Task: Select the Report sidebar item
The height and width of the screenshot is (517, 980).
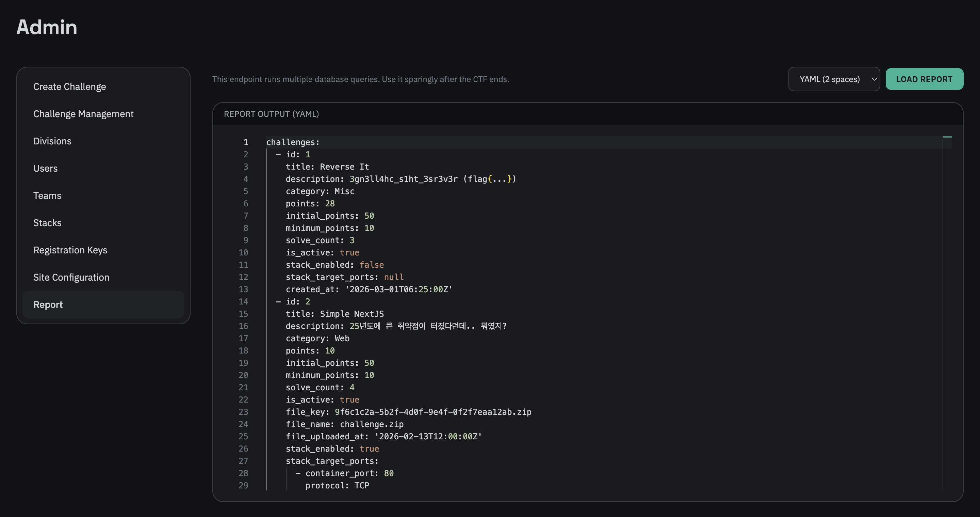Action: [x=48, y=304]
